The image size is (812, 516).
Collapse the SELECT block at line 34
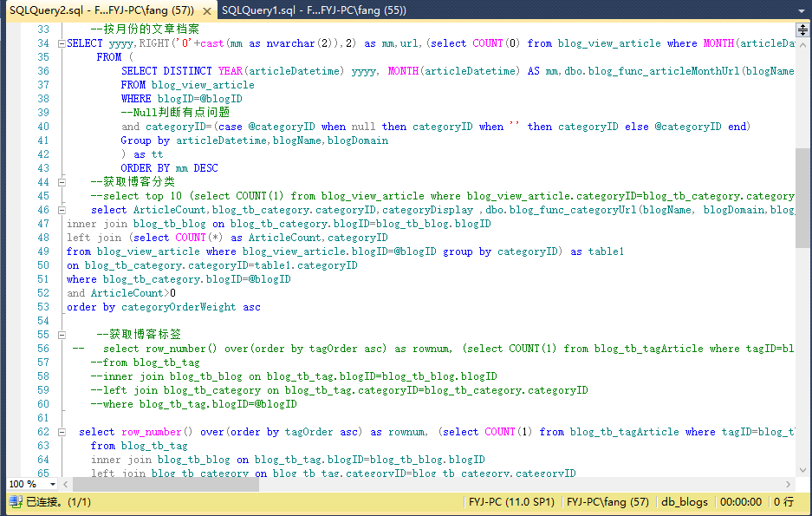pyautogui.click(x=62, y=43)
